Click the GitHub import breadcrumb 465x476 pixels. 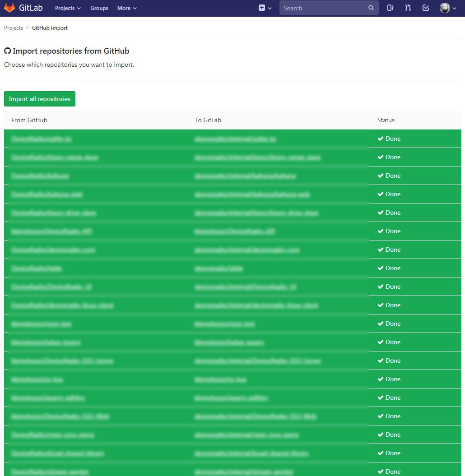pyautogui.click(x=50, y=28)
